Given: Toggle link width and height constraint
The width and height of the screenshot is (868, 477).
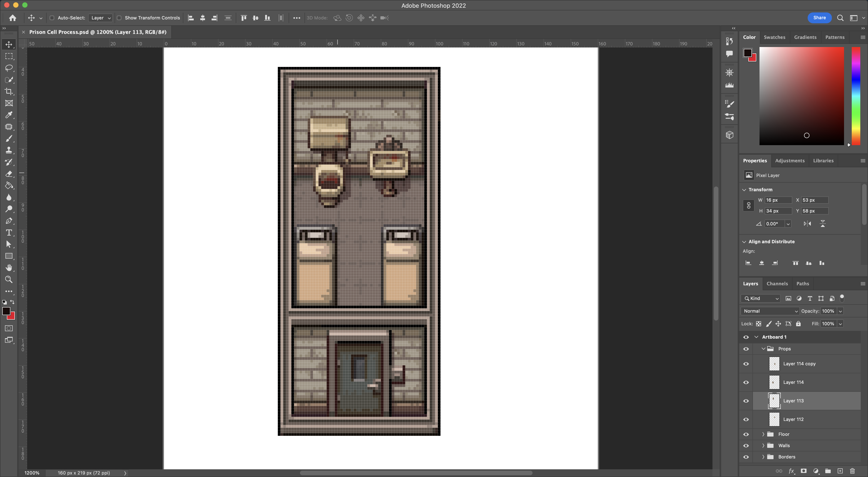Looking at the screenshot, I should tap(748, 205).
